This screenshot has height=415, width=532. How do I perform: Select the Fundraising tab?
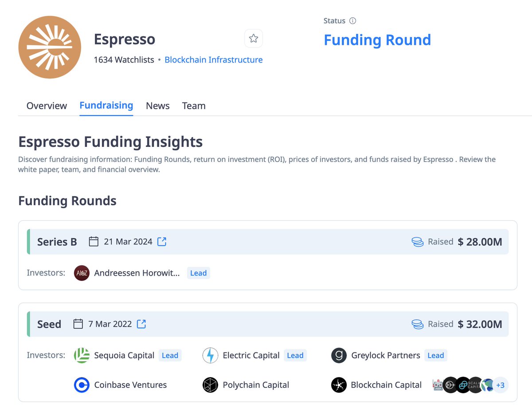[106, 106]
